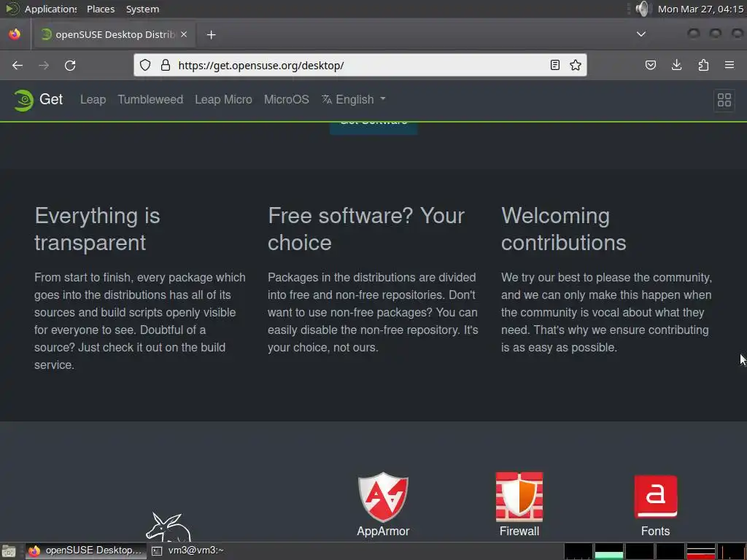Click the Fonts label text
The width and height of the screenshot is (747, 560).
tap(656, 531)
